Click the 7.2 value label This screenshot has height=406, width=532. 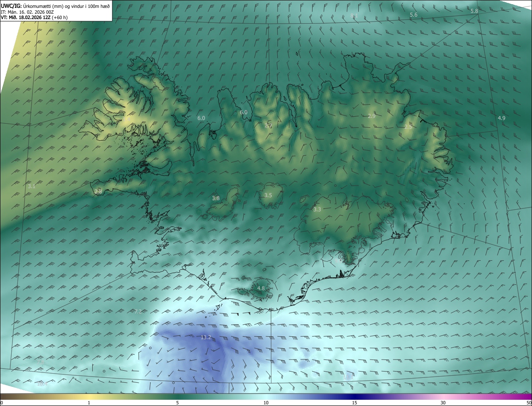click(138, 311)
